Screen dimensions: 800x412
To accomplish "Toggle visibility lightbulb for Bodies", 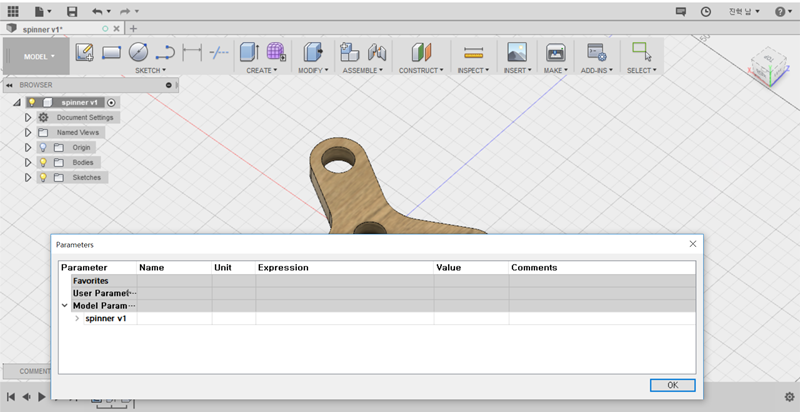I will 43,162.
